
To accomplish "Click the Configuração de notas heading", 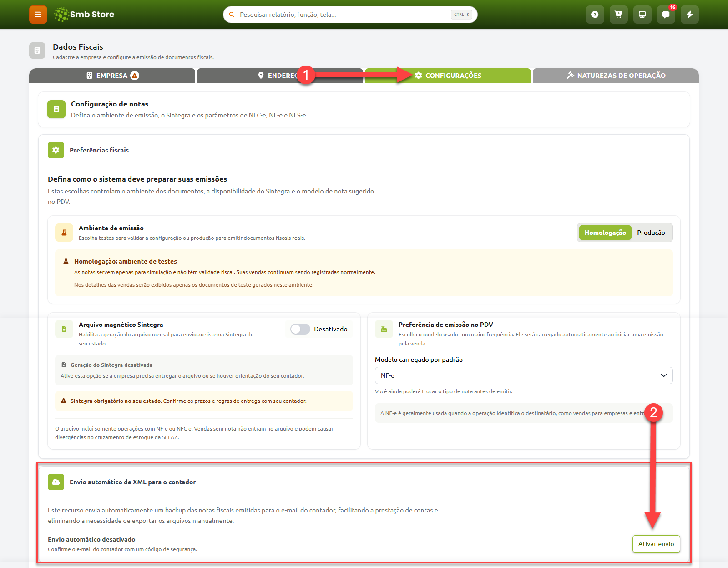I will click(x=110, y=104).
